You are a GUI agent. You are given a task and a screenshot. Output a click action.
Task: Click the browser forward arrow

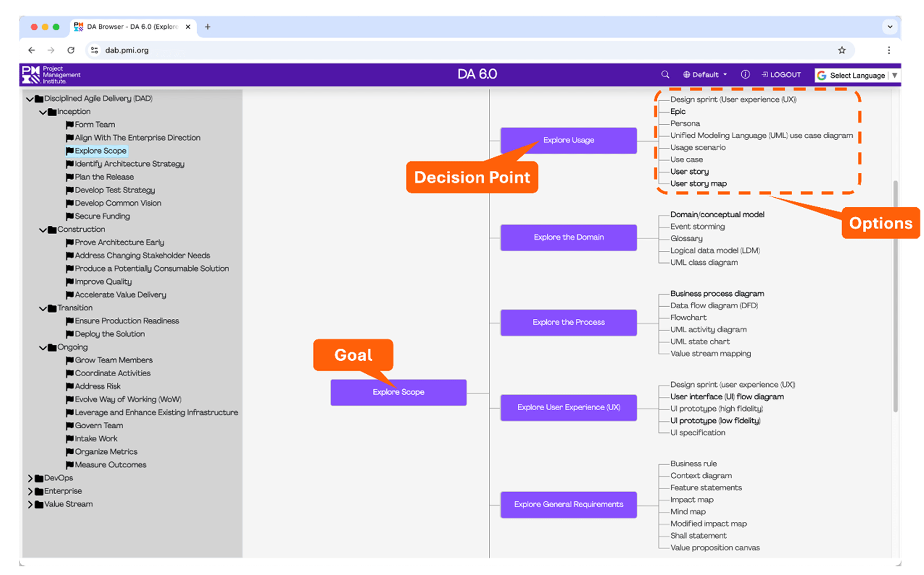(51, 50)
